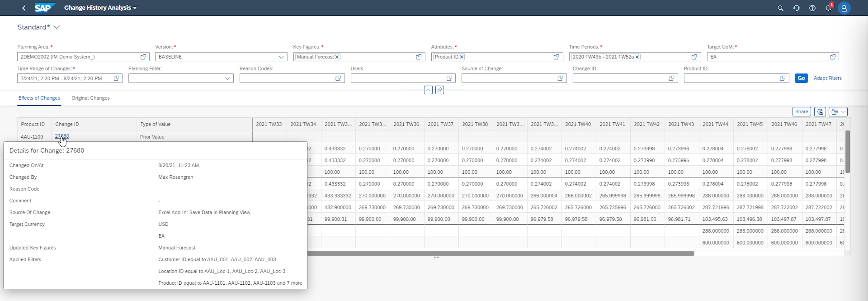
Task: Open value help for Planning Area
Action: tap(143, 57)
